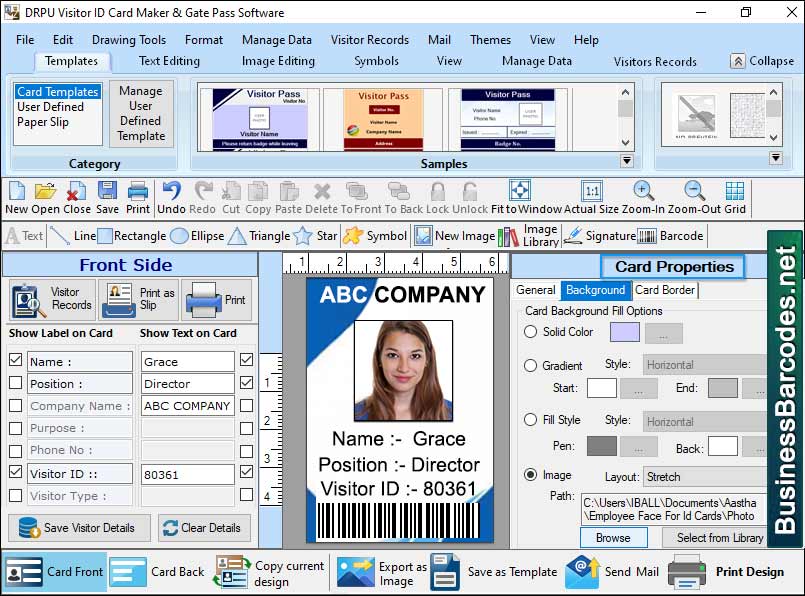This screenshot has width=805, height=596.
Task: Enable the Position checkbox
Action: tap(16, 383)
